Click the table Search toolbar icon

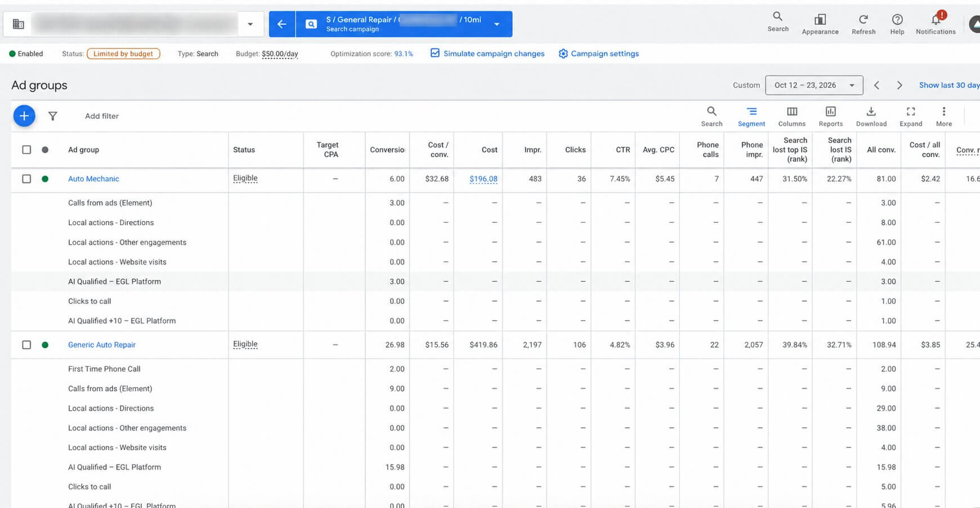click(x=711, y=111)
